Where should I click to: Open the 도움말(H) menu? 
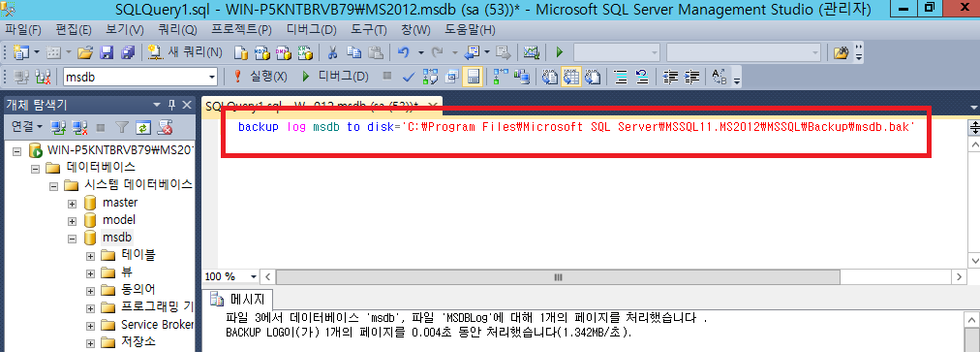470,30
